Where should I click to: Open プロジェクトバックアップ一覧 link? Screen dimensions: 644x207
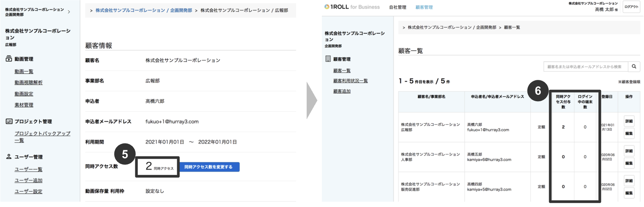tap(42, 137)
